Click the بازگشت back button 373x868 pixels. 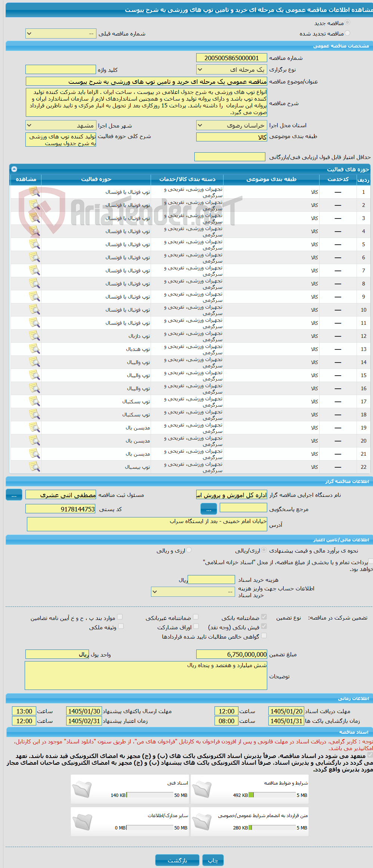(177, 860)
